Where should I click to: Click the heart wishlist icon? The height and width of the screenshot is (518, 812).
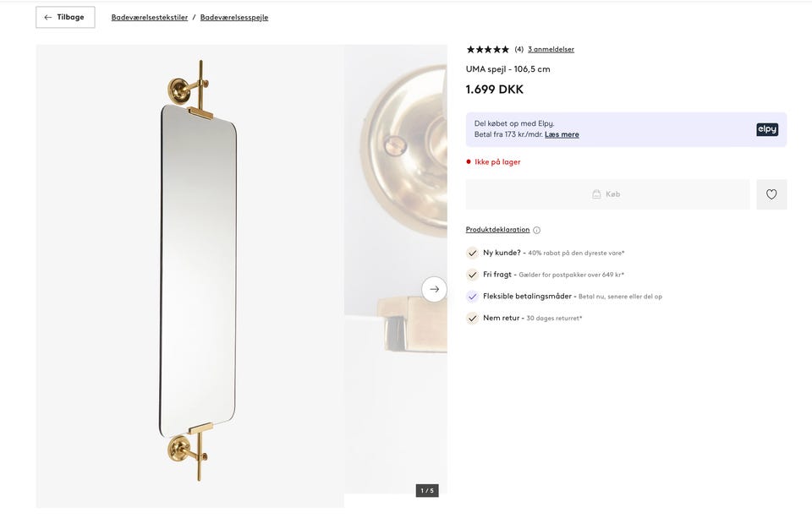[x=771, y=194]
